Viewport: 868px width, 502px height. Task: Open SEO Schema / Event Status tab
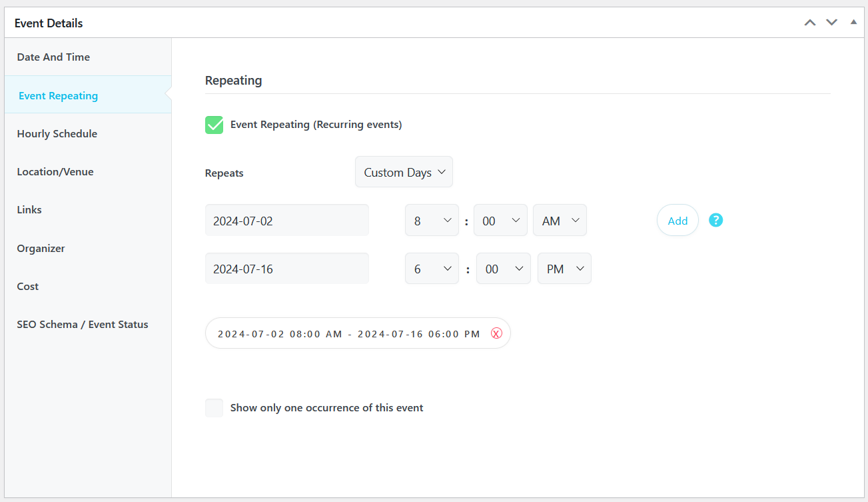(88, 324)
